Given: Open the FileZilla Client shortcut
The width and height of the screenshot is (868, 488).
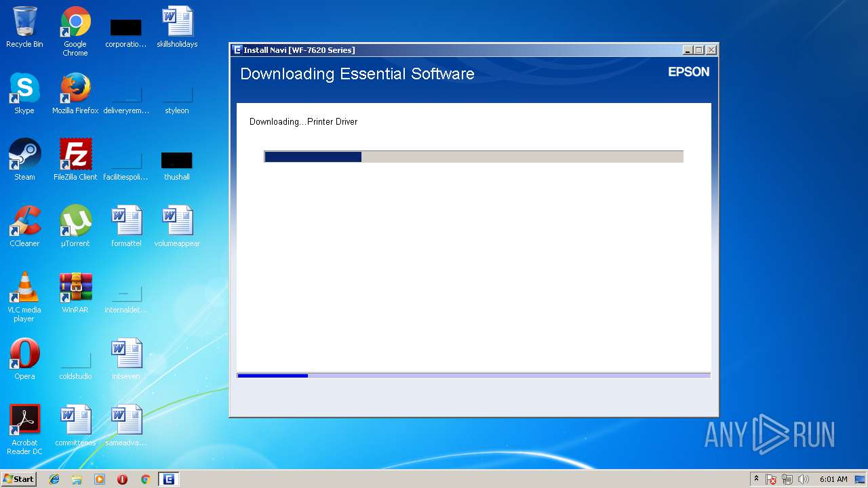Looking at the screenshot, I should tap(75, 160).
